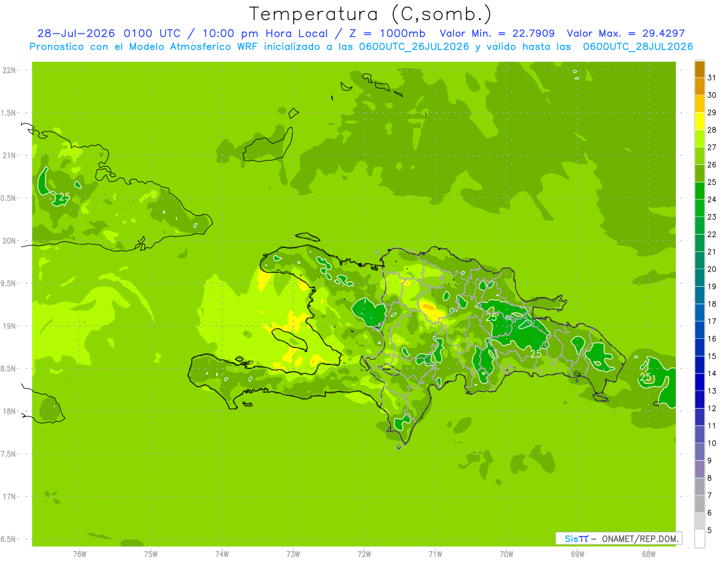Click the longitude label "73W"
This screenshot has width=728, height=562.
click(293, 554)
